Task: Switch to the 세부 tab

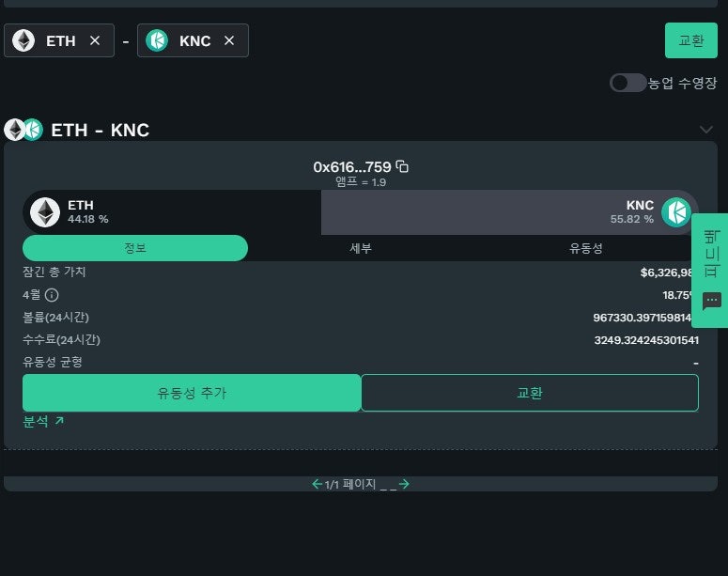Action: (361, 248)
